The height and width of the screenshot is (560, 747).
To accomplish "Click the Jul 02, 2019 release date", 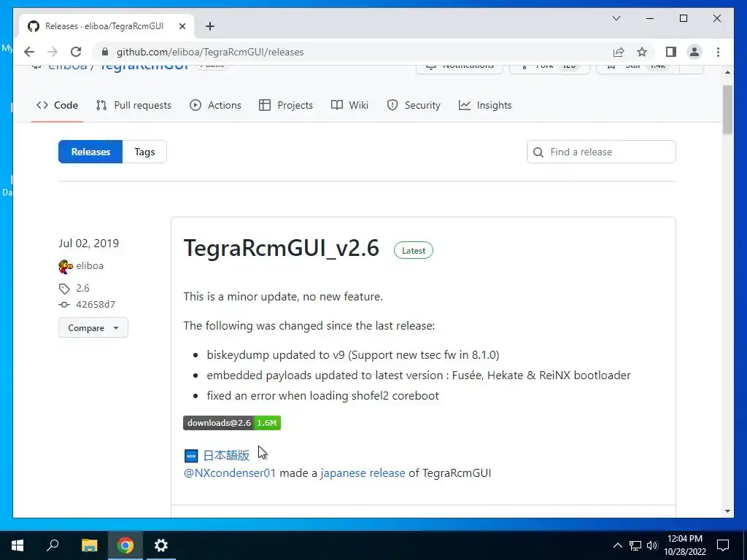I will pos(88,244).
